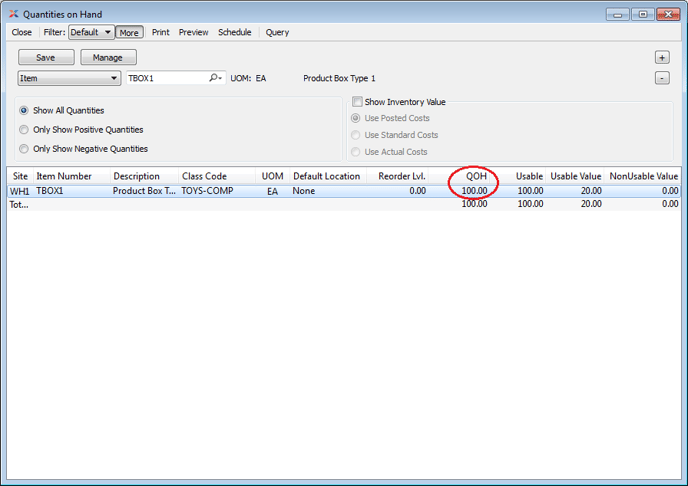
Task: Click the Print toolbar item
Action: tap(160, 32)
